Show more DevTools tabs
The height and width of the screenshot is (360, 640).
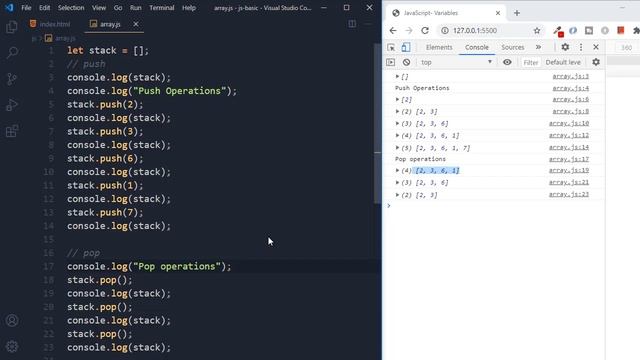coord(538,47)
